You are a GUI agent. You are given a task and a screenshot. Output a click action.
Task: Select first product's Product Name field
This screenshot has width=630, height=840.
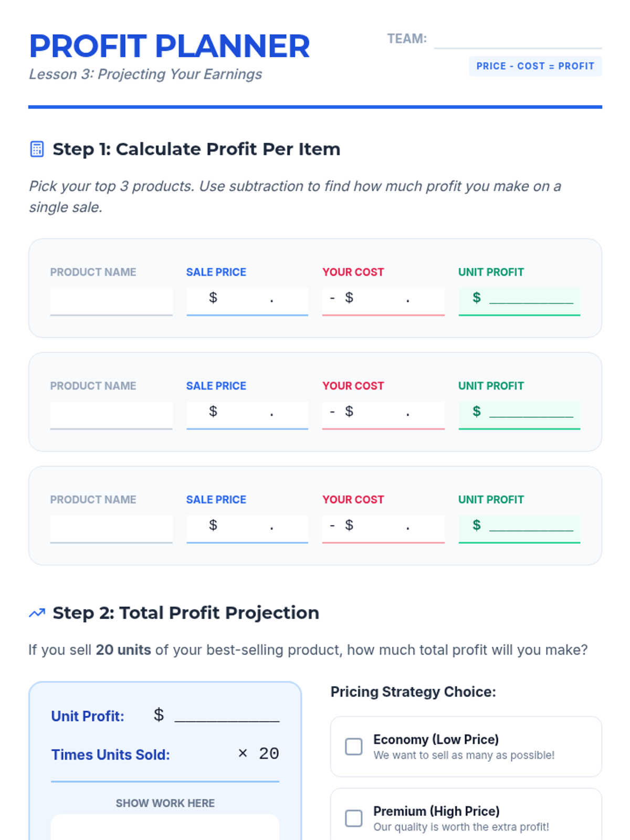click(x=111, y=301)
